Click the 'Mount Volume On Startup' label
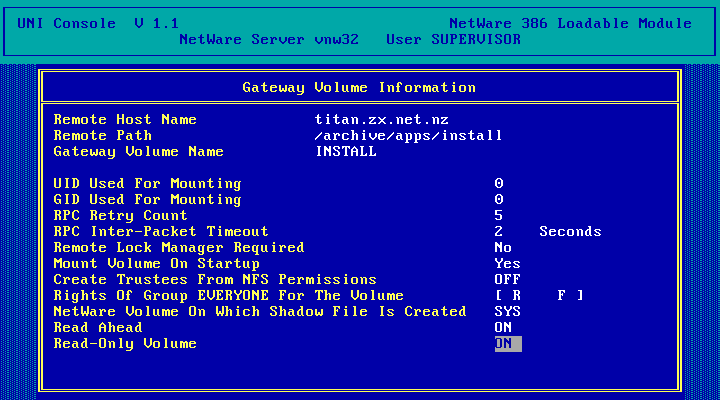 click(156, 264)
